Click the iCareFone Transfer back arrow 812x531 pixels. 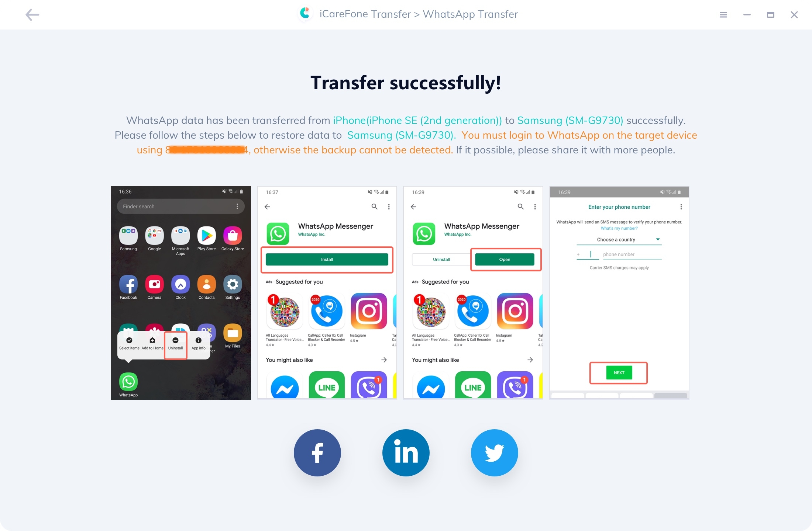pyautogui.click(x=31, y=14)
